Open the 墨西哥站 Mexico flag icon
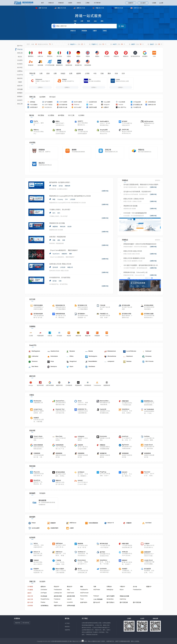This screenshot has width=177, height=644. (31, 53)
